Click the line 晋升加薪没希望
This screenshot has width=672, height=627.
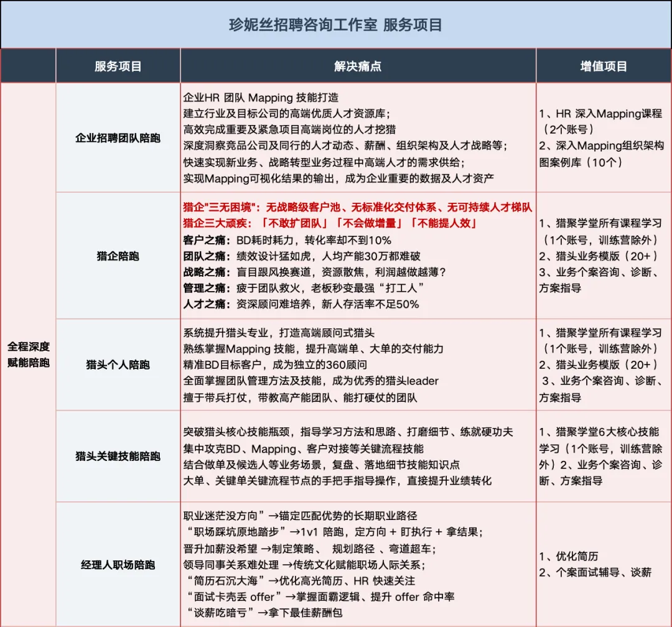tap(309, 549)
